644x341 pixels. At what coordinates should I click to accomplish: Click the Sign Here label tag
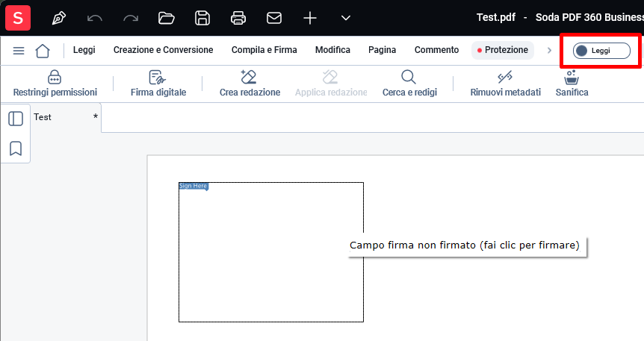193,186
